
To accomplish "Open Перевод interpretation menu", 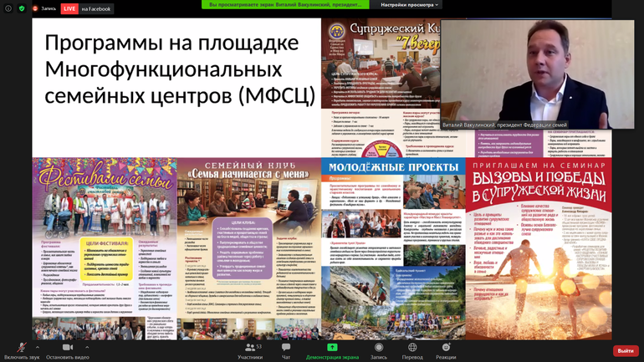I will pyautogui.click(x=412, y=351).
